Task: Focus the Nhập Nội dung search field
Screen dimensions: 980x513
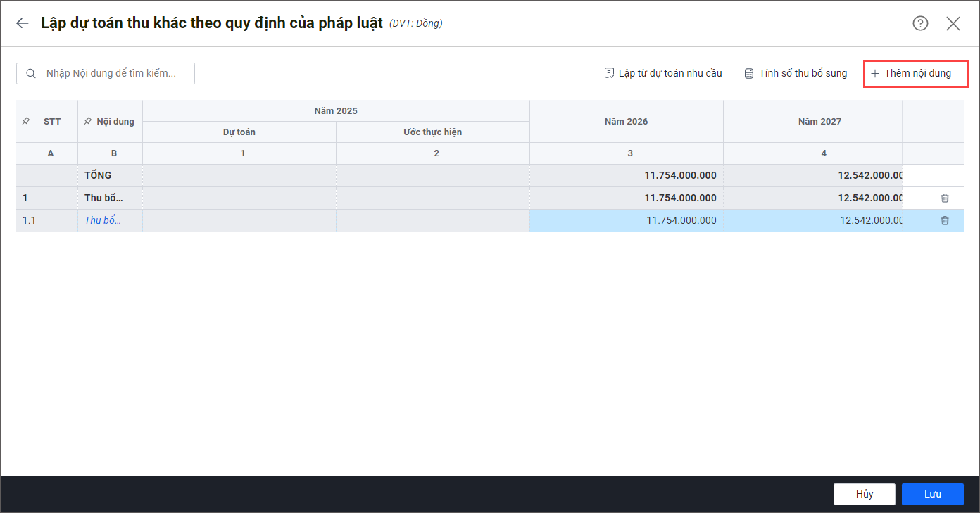Action: 113,73
